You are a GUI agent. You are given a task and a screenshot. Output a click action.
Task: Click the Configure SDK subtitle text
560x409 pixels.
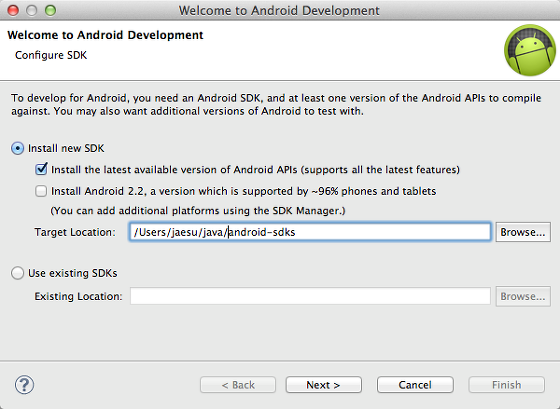pos(51,55)
